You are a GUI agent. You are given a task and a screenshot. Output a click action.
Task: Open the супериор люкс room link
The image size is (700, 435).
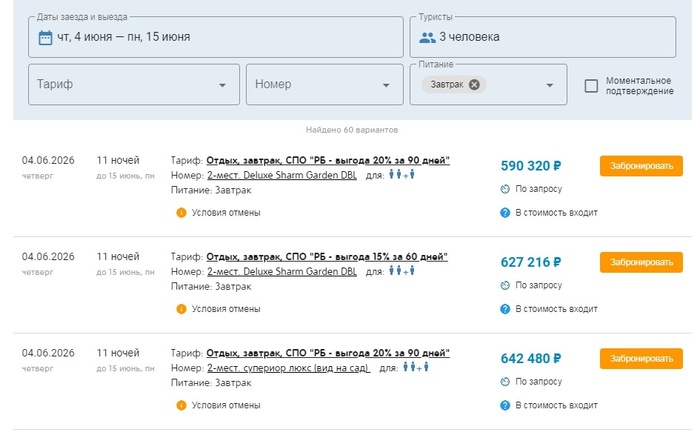(288, 368)
